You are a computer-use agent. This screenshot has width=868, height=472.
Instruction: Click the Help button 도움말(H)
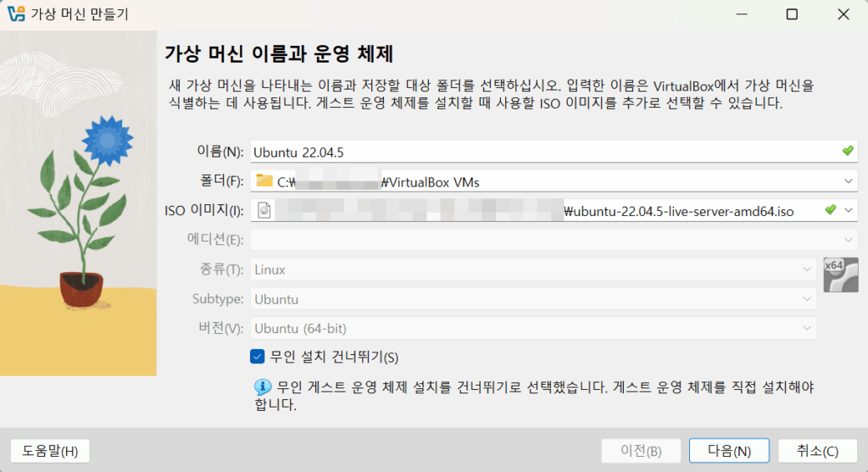pos(50,451)
